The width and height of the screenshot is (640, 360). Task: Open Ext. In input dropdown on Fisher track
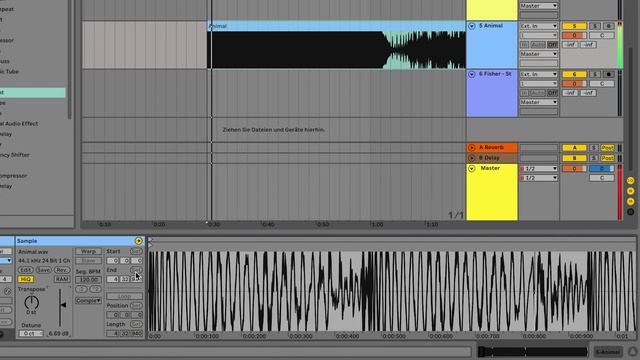point(538,74)
